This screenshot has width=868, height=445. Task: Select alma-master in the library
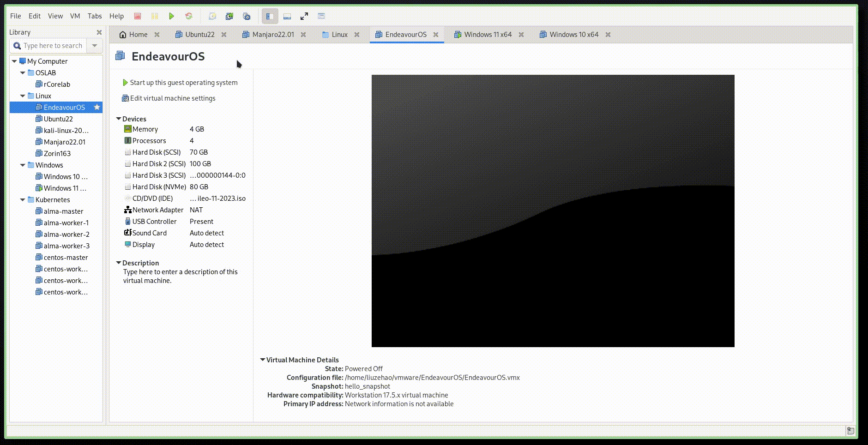point(63,211)
